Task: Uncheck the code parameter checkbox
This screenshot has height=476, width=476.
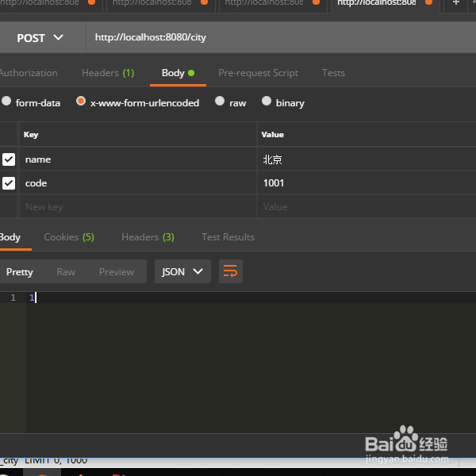Action: (x=9, y=183)
